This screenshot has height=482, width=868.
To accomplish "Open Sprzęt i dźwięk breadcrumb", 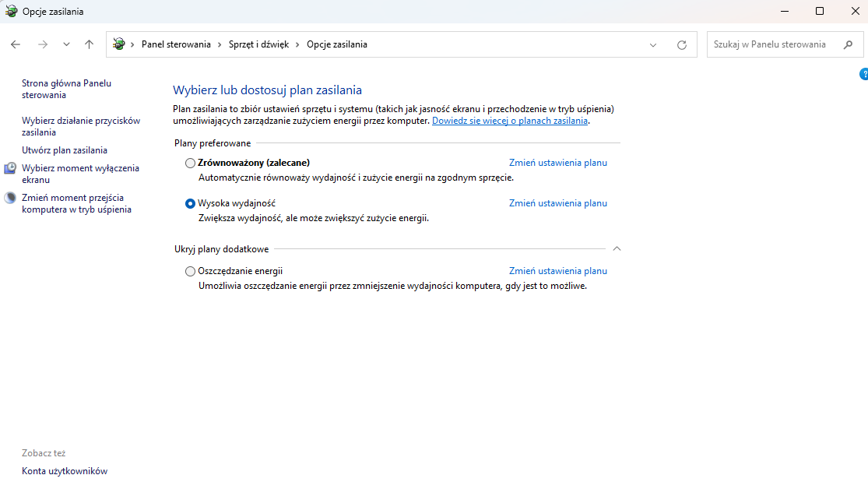I will point(258,44).
